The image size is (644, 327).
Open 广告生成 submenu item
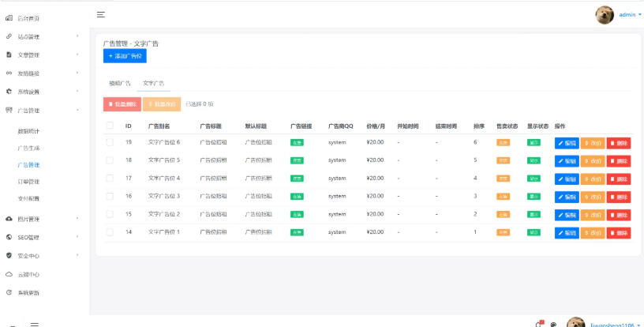click(28, 148)
